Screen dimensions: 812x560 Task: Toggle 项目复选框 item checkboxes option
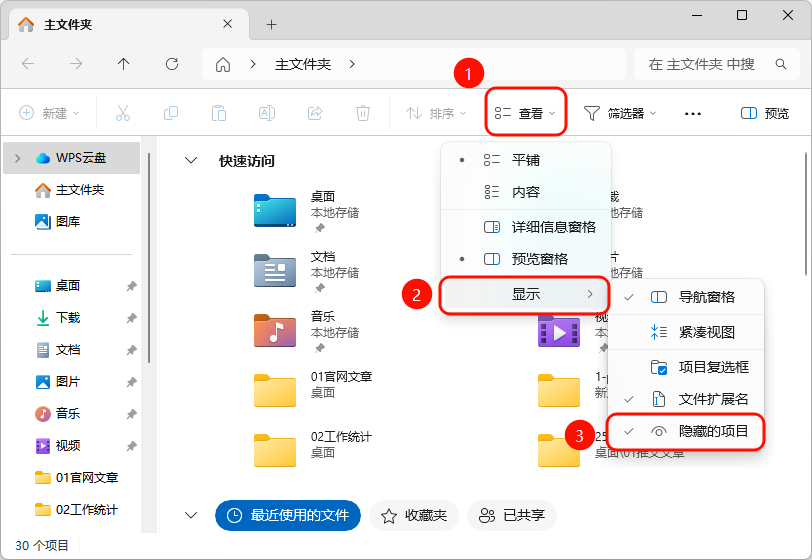click(686, 367)
